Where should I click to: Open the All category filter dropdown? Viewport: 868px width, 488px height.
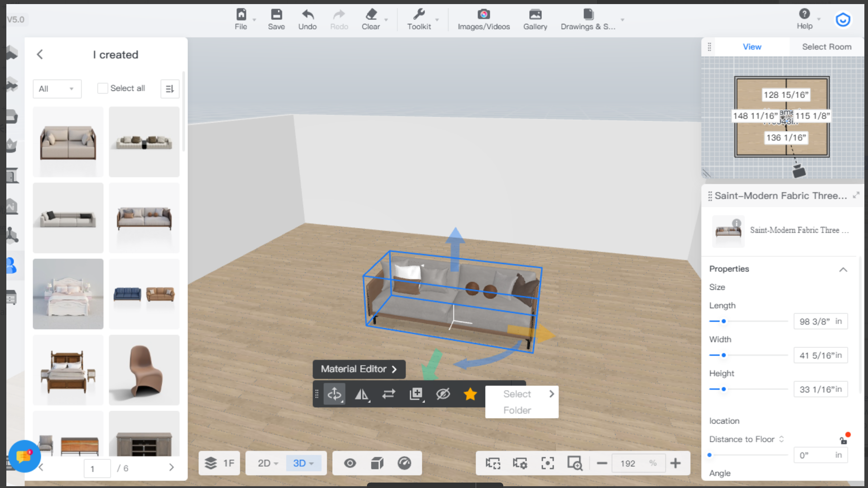pos(57,89)
